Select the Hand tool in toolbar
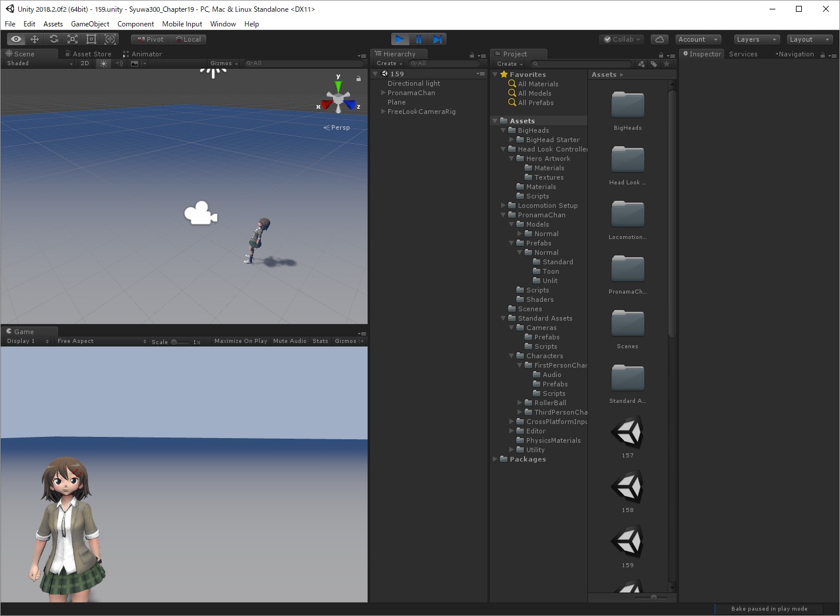840x616 pixels. point(16,39)
